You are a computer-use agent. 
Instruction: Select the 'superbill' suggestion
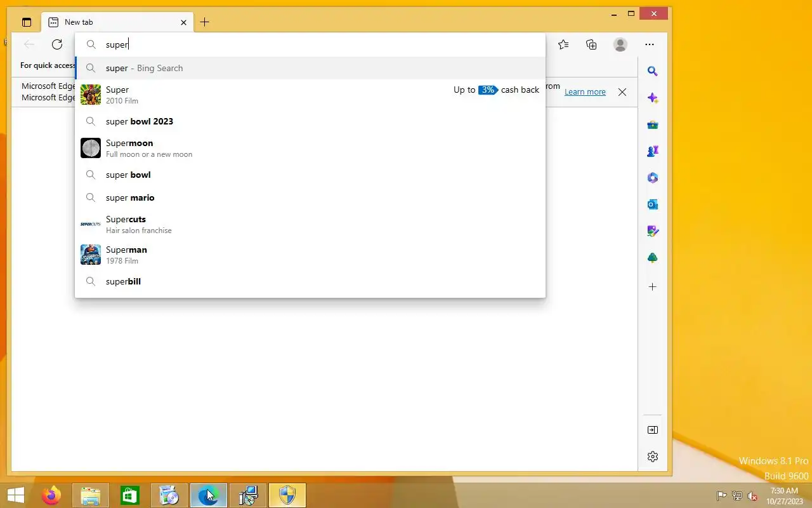310,281
